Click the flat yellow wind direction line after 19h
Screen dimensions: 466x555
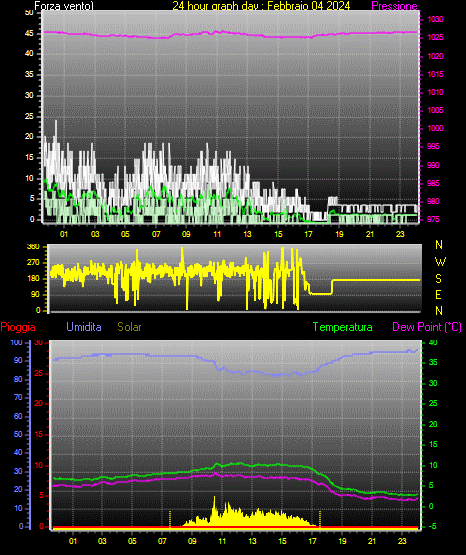pos(376,280)
